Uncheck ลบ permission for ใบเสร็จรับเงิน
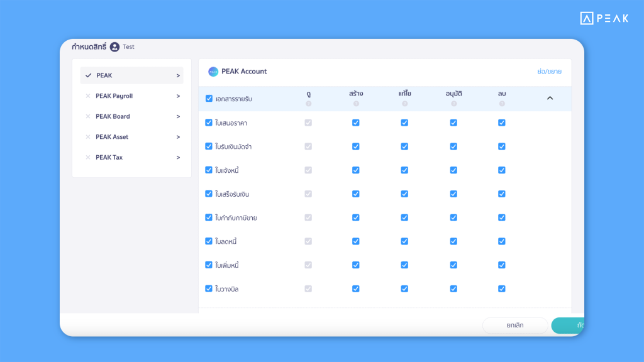 point(502,194)
